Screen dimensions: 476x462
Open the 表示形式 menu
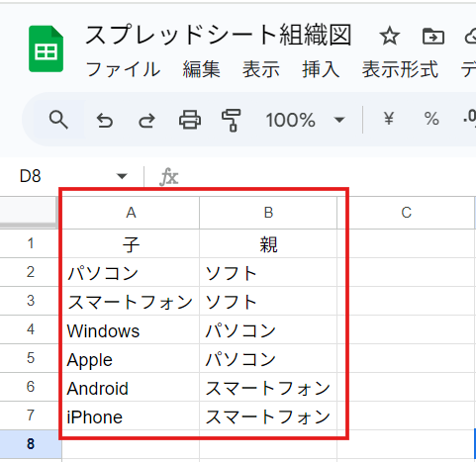400,69
